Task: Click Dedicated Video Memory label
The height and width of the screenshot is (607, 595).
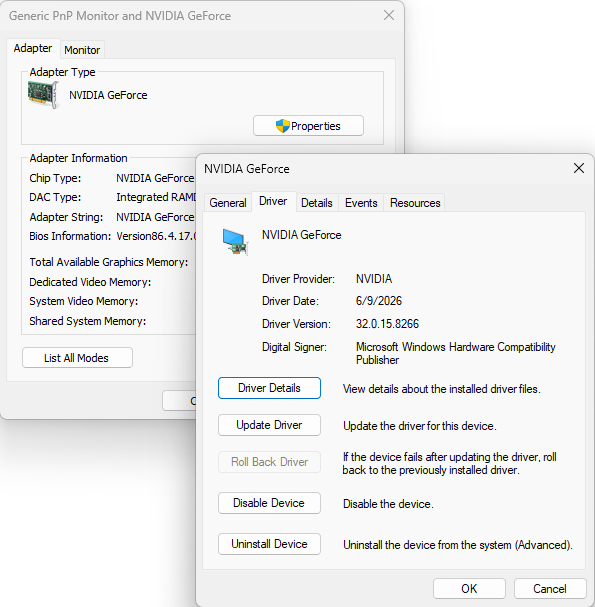Action: 90,282
